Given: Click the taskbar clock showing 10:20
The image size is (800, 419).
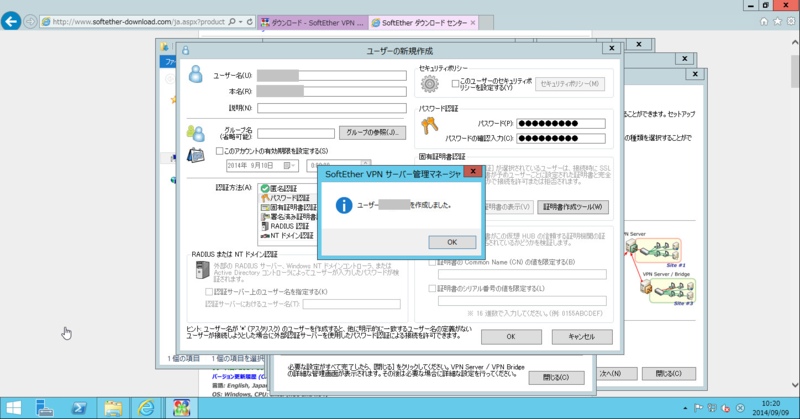Looking at the screenshot, I should [x=770, y=408].
